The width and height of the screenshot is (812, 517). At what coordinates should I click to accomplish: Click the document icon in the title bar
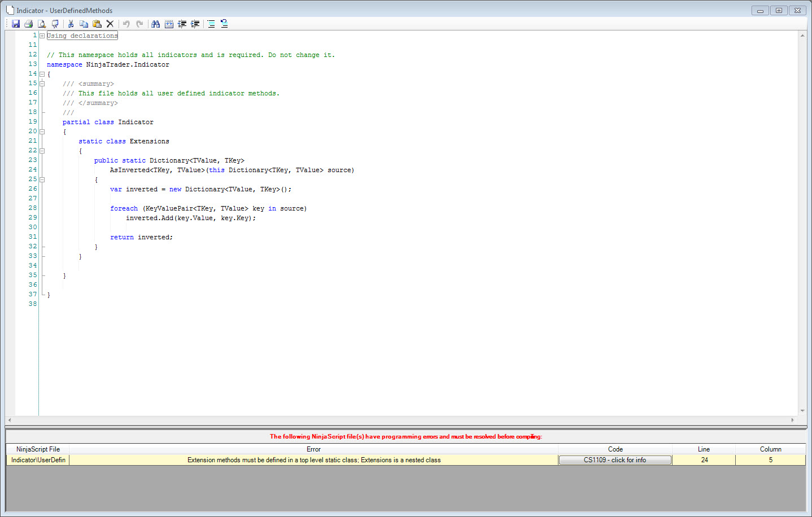pos(10,10)
